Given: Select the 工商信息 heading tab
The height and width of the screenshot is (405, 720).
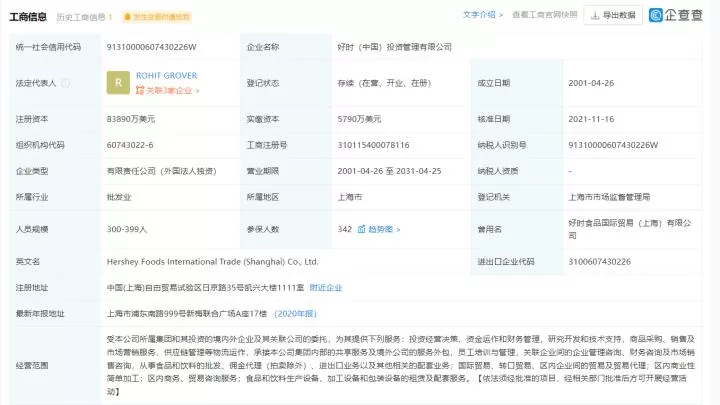Looking at the screenshot, I should click(x=28, y=17).
